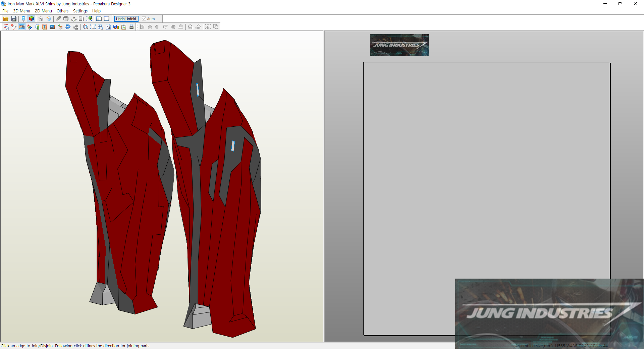The image size is (644, 349).
Task: Click the Open file folder icon
Action: (x=6, y=19)
